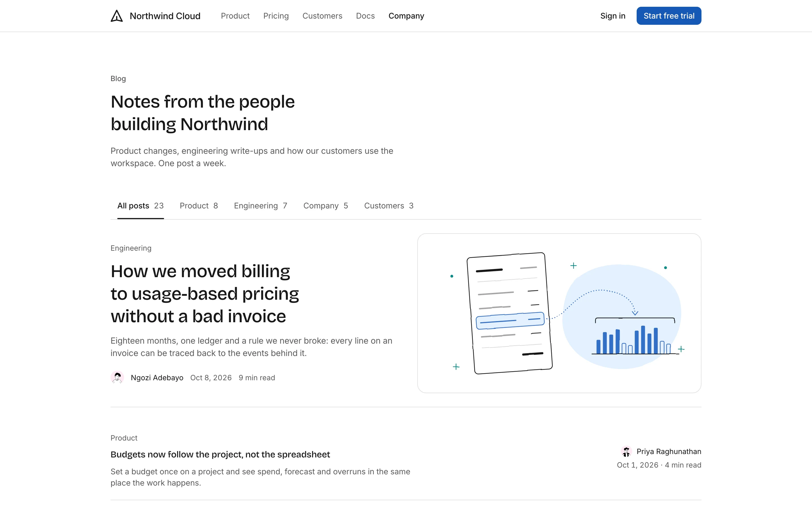The width and height of the screenshot is (812, 507).
Task: Show the Customers posts tab
Action: pyautogui.click(x=389, y=206)
